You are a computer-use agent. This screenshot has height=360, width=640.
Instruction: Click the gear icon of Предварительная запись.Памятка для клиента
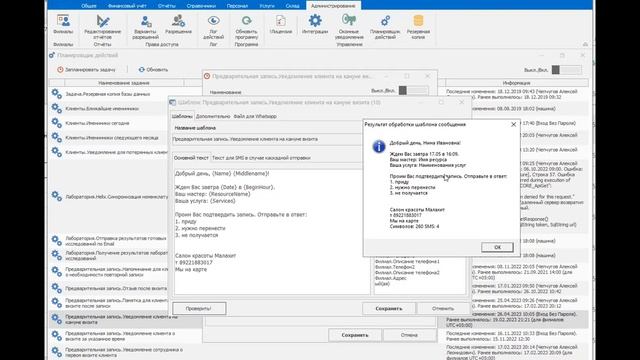click(57, 303)
